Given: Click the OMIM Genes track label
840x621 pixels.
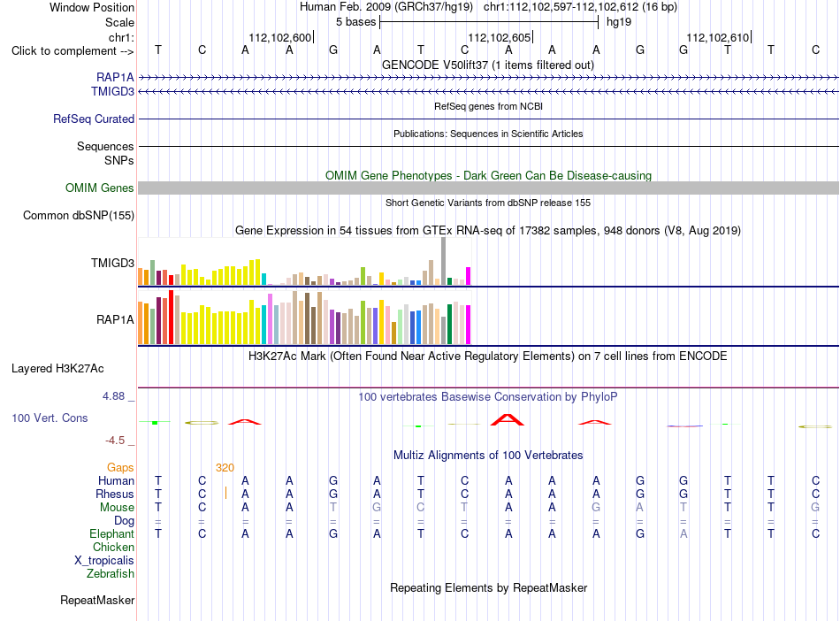Looking at the screenshot, I should (99, 188).
